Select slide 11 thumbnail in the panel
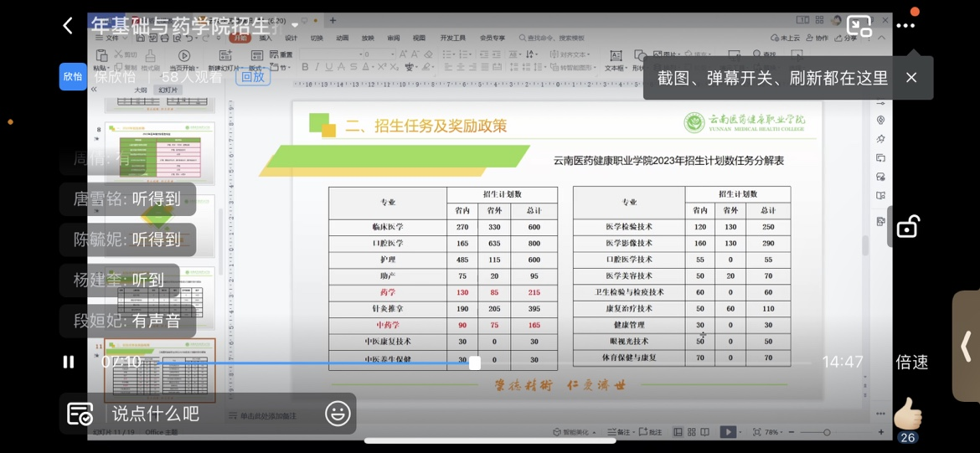980x453 pixels. [159, 370]
